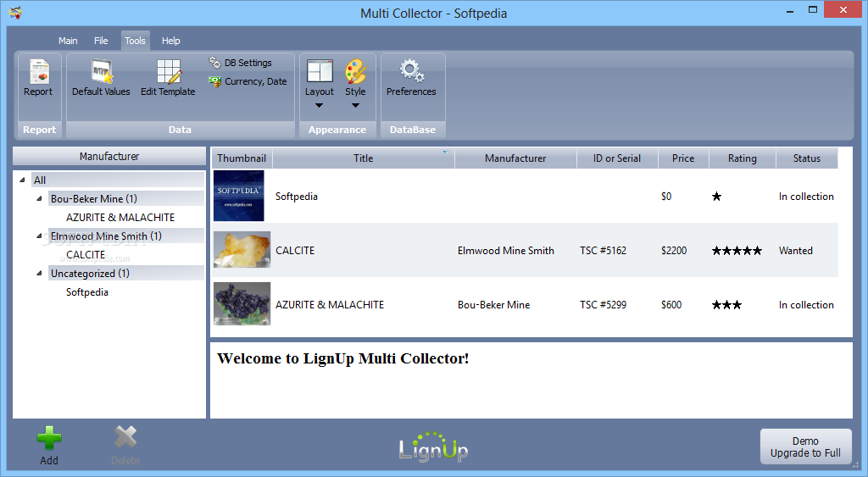Click the green Add plus icon
868x477 pixels.
[x=49, y=438]
